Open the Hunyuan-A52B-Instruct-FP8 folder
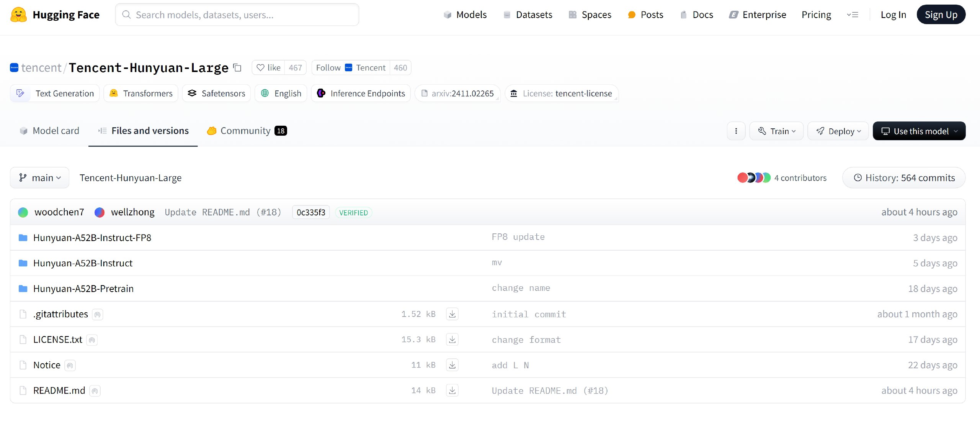The width and height of the screenshot is (980, 425). point(92,238)
